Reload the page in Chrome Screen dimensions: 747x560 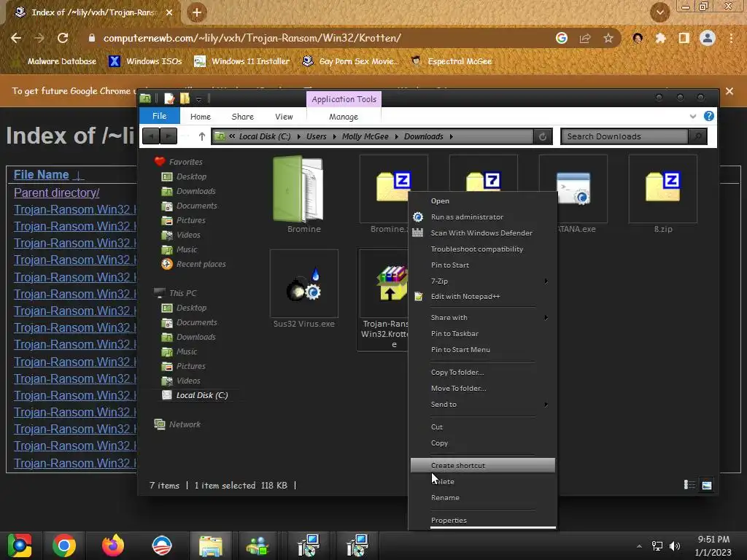click(x=63, y=38)
